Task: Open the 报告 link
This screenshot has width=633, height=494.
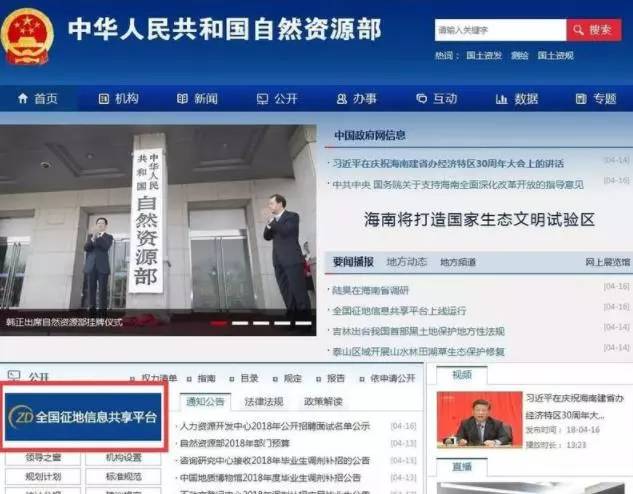Action: 336,378
